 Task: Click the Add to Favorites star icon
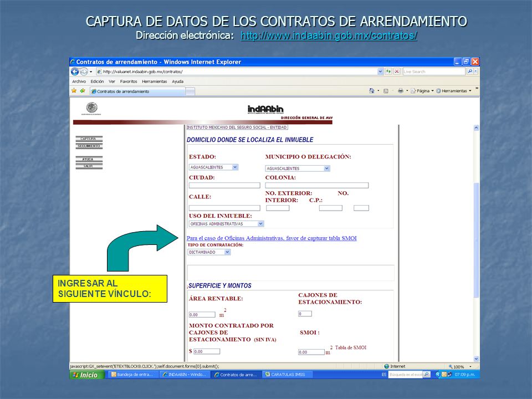83,90
